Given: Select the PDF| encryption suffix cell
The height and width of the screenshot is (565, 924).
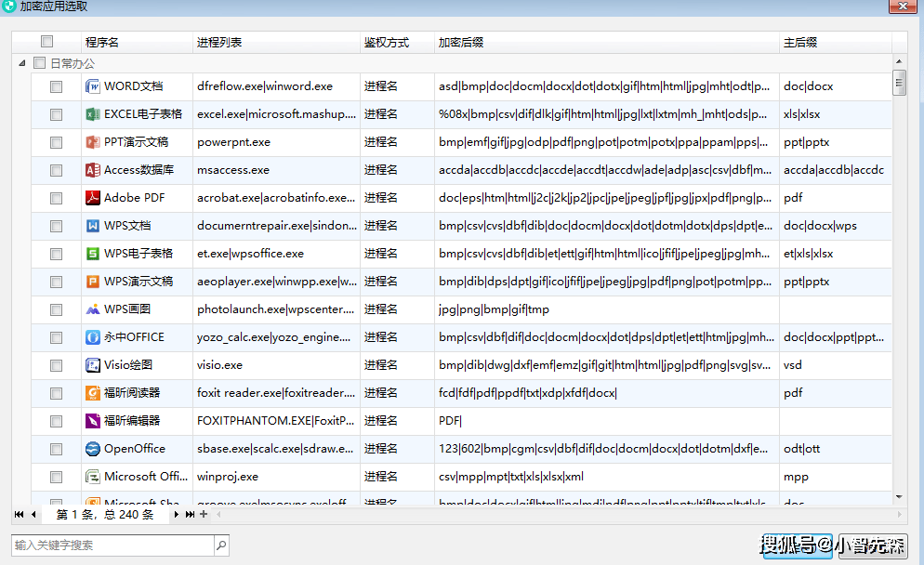Looking at the screenshot, I should (x=607, y=421).
